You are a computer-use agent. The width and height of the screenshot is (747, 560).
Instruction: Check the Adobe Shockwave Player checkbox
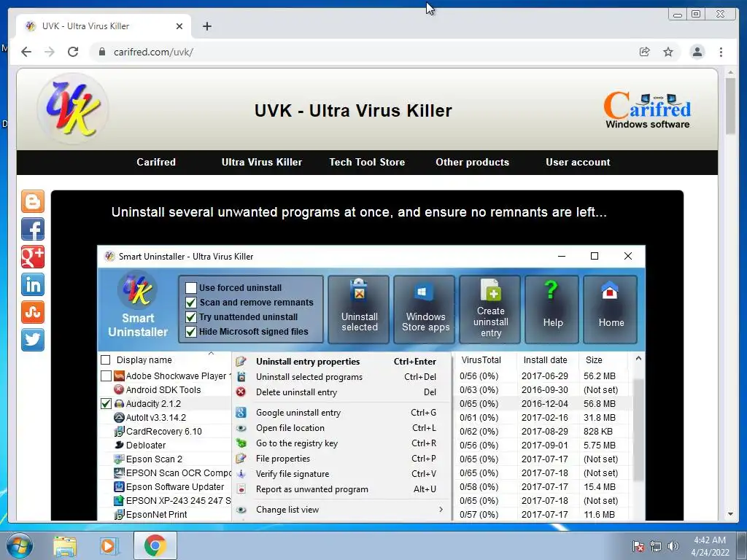[x=107, y=376]
